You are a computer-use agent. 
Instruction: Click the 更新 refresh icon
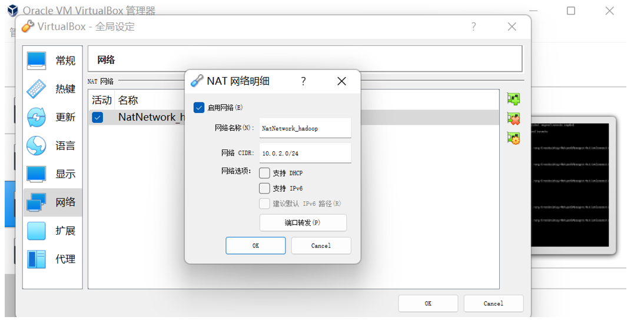pos(36,117)
